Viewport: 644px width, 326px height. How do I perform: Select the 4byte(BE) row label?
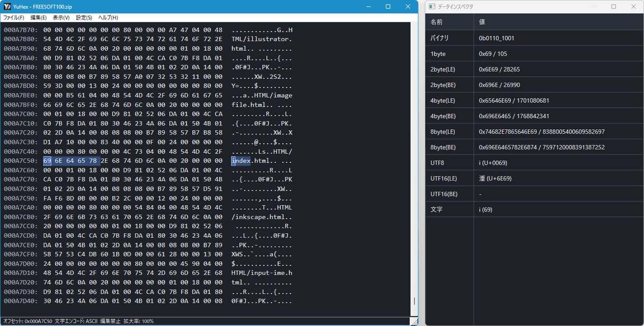pyautogui.click(x=443, y=116)
